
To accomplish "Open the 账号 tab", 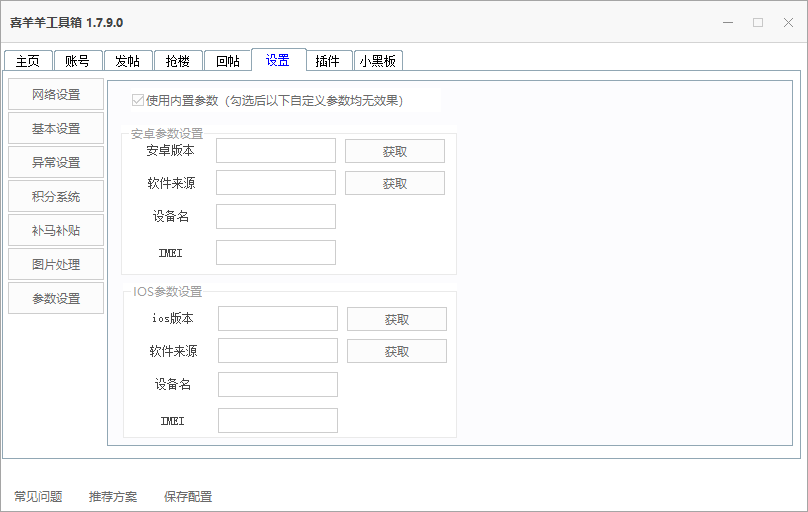I will [x=77, y=61].
